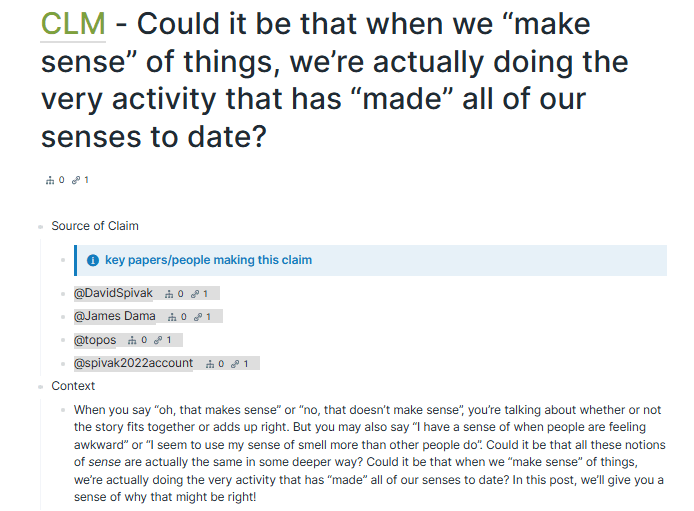
Task: Click hierarchy icon beside @James Dama
Action: click(x=172, y=317)
